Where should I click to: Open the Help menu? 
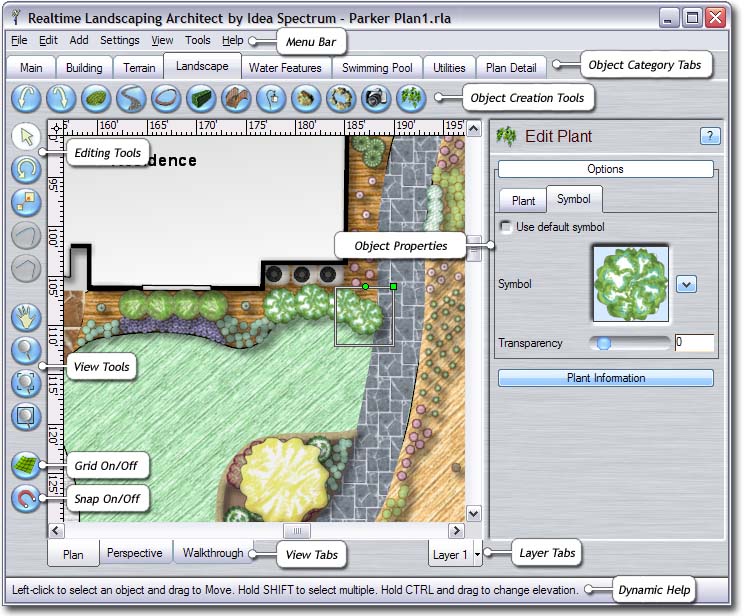232,40
